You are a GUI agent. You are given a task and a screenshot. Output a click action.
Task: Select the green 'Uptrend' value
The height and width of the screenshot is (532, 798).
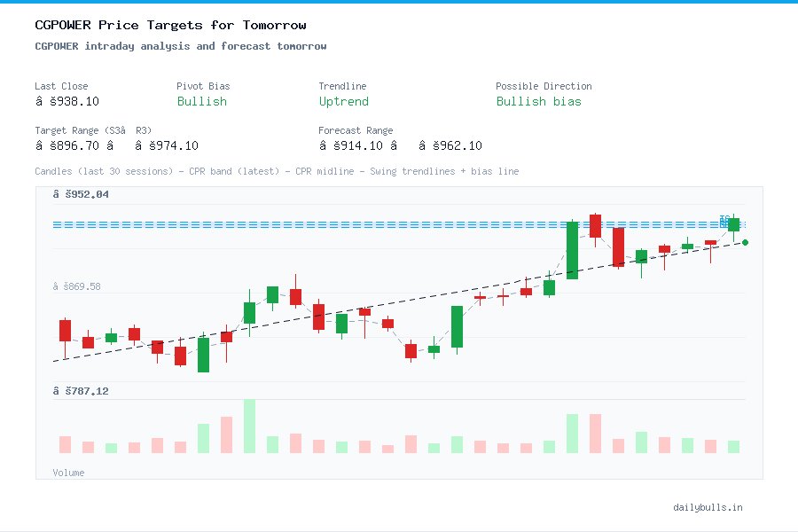tap(343, 101)
